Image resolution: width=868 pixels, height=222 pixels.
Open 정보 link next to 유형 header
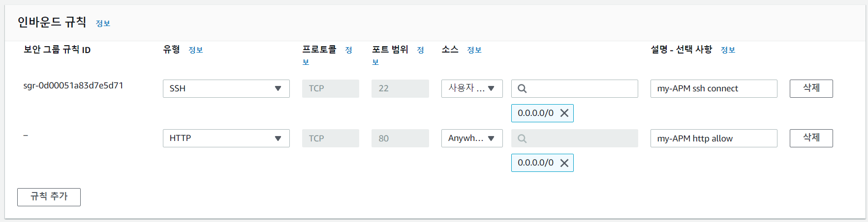point(196,50)
